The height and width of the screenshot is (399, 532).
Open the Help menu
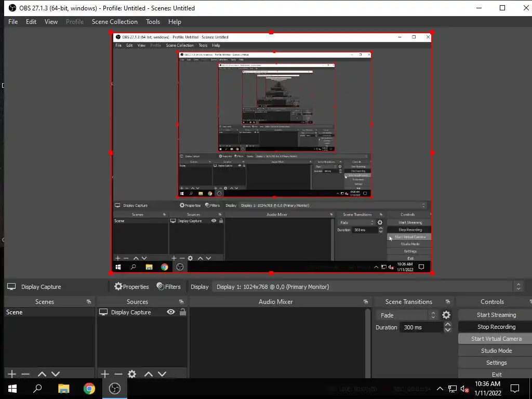175,22
